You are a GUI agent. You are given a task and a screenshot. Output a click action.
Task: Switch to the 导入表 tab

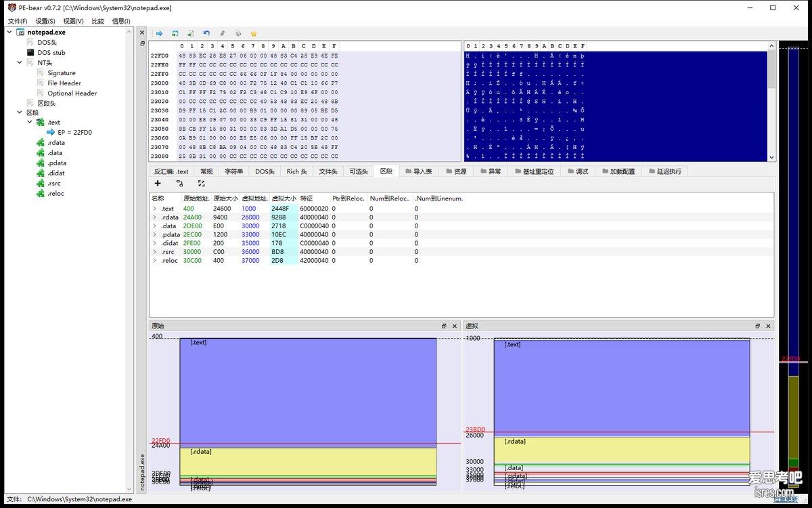[418, 171]
